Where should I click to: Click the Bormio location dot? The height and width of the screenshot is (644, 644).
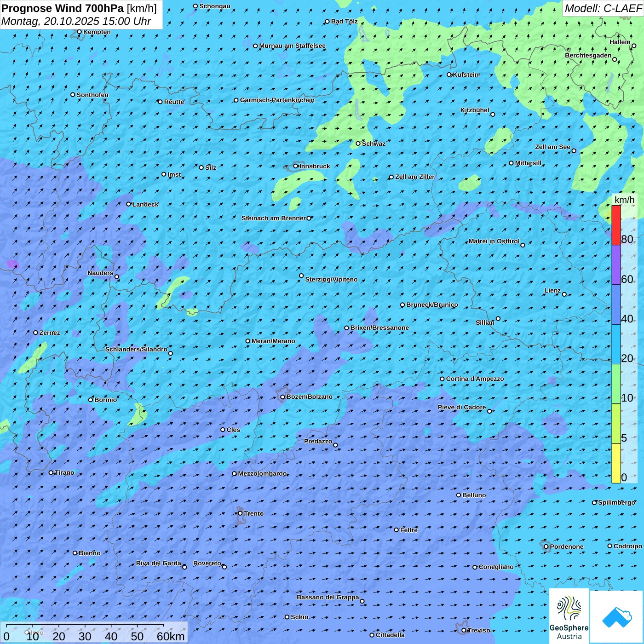(x=91, y=400)
